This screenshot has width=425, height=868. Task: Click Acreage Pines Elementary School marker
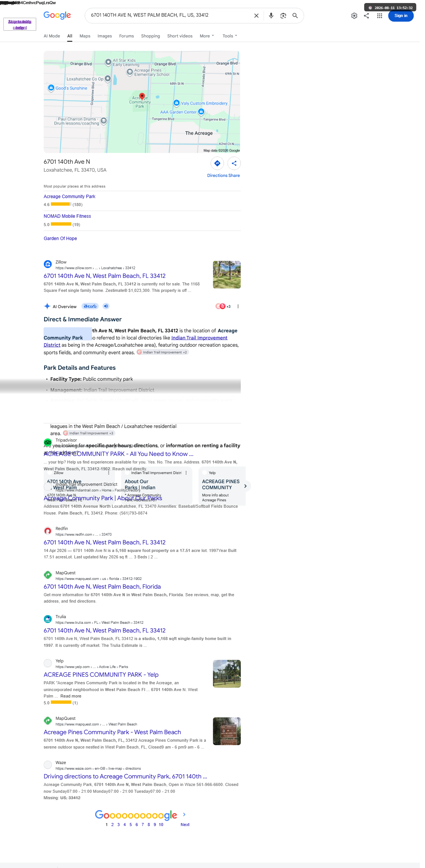click(x=130, y=71)
